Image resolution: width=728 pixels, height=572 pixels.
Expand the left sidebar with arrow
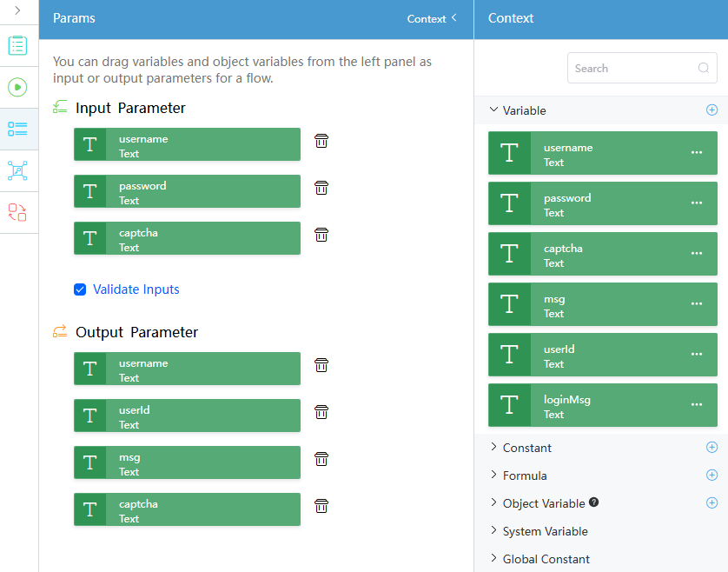pyautogui.click(x=17, y=10)
